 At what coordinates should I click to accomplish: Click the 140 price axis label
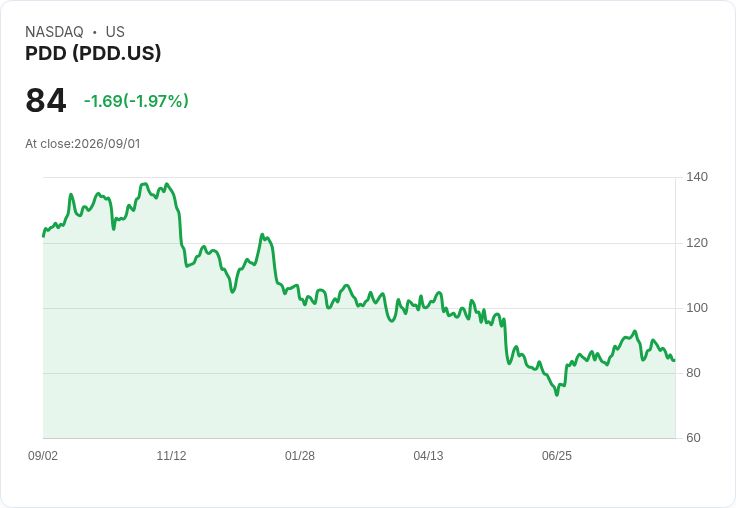697,177
